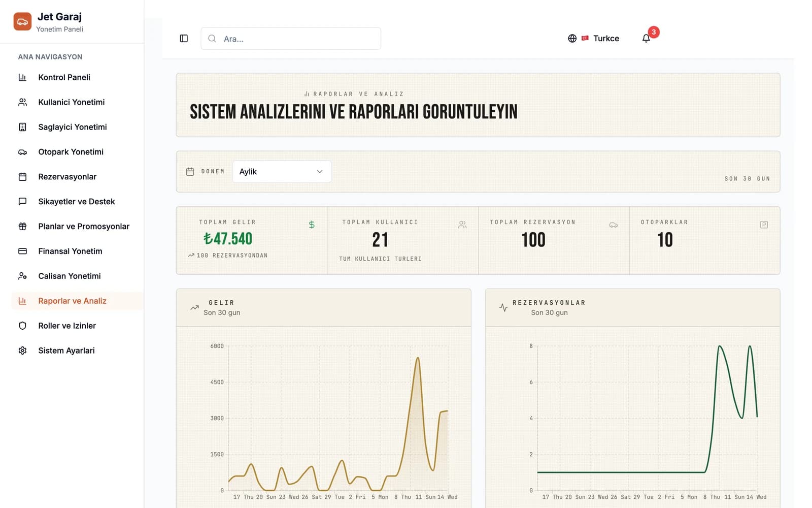
Task: Open the Turkce language selector
Action: click(594, 39)
